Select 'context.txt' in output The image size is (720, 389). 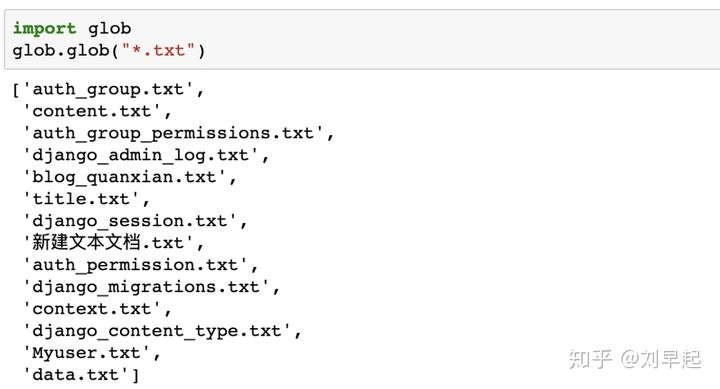[x=92, y=309]
